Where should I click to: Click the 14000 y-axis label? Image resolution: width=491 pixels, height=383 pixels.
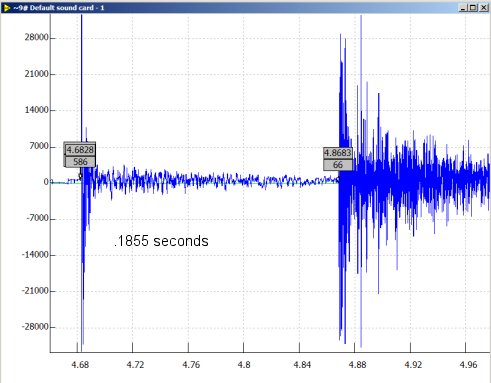pyautogui.click(x=36, y=110)
